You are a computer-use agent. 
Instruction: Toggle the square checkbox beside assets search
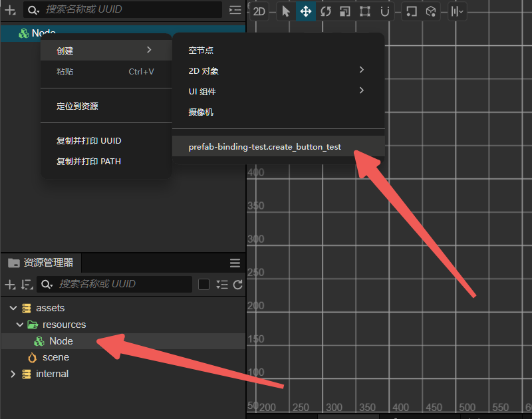[x=203, y=284]
